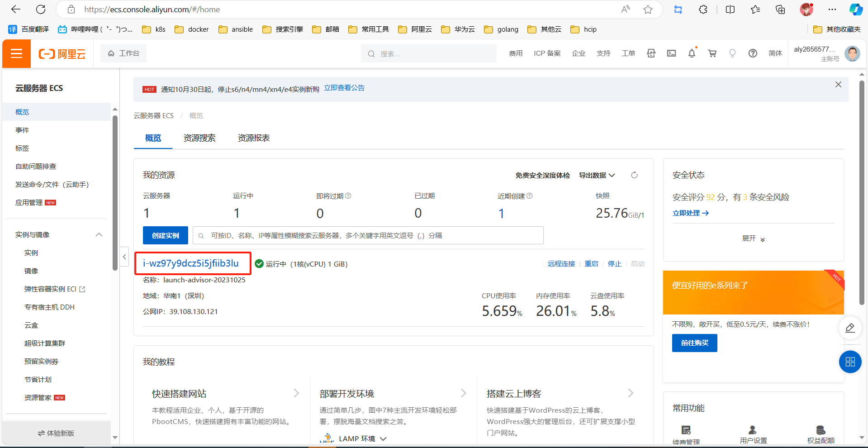Open the help question mark icon
Viewport: 868px width, 448px height.
tap(753, 53)
